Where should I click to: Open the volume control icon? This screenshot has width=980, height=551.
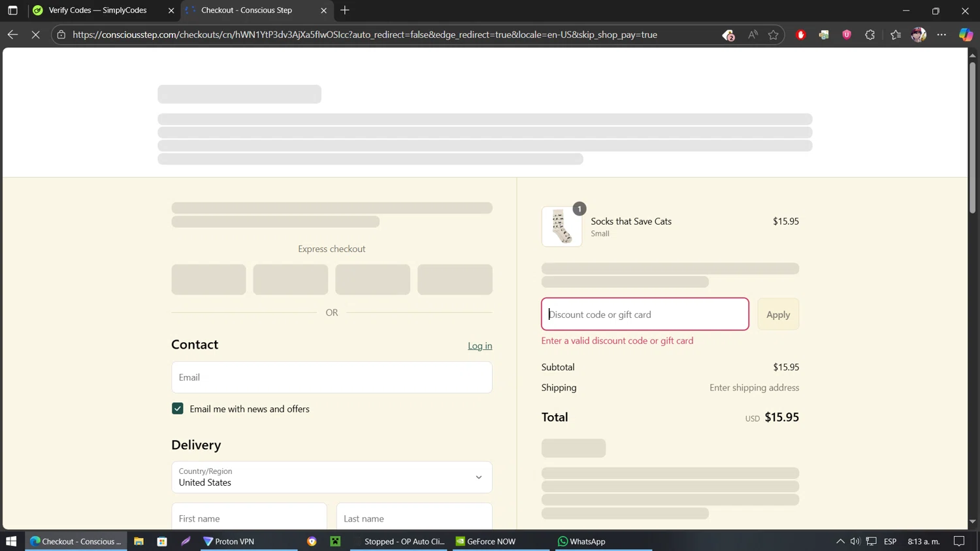(855, 541)
